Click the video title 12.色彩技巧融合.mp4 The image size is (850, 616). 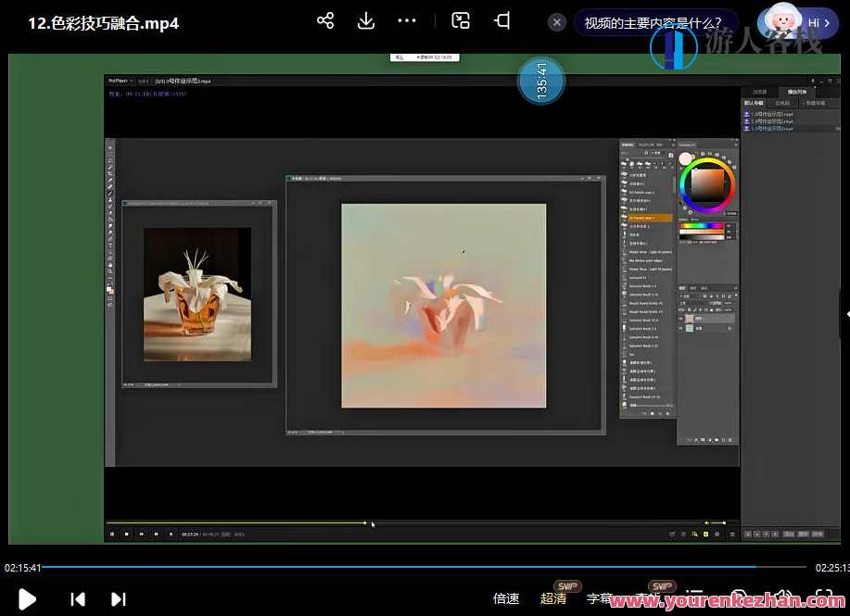click(103, 23)
